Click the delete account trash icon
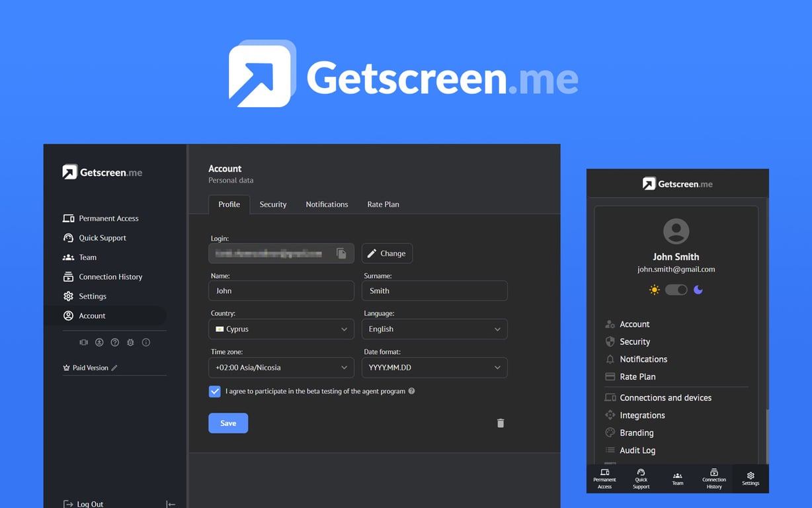The width and height of the screenshot is (812, 508). 501,423
